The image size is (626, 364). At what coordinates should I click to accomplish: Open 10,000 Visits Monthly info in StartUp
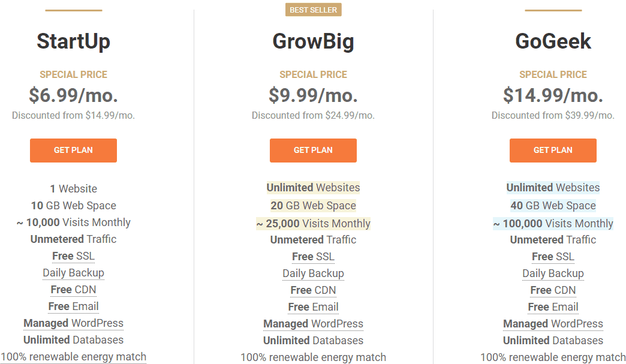tap(73, 222)
